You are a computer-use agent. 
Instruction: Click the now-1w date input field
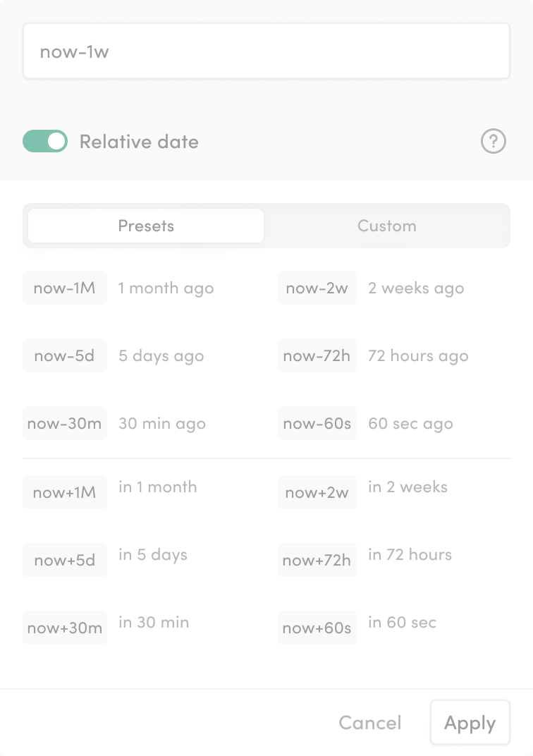point(266,50)
